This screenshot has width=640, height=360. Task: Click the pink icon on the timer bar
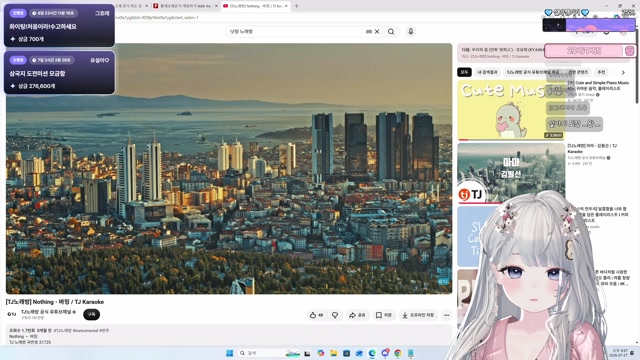629,51
